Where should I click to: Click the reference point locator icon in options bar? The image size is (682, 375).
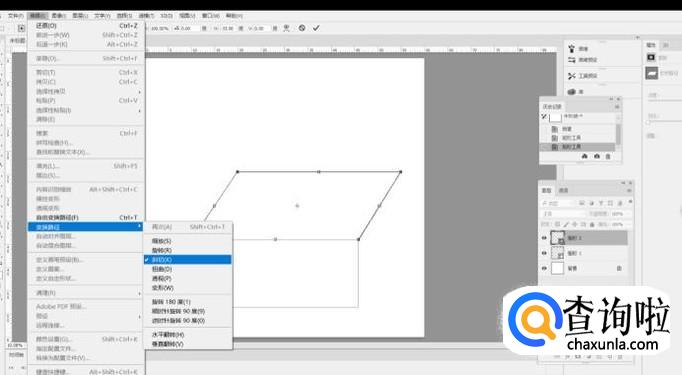tap(21, 28)
